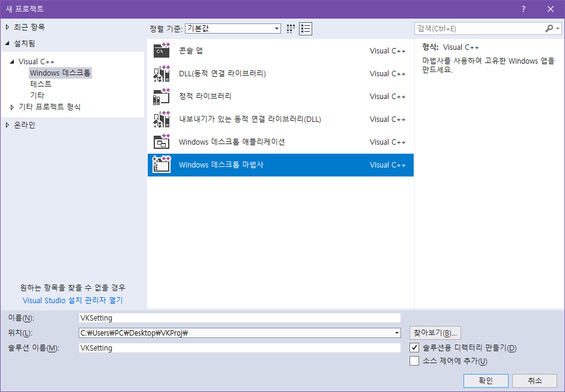Select Visual C++ category label
The image size is (565, 392).
pyautogui.click(x=37, y=62)
